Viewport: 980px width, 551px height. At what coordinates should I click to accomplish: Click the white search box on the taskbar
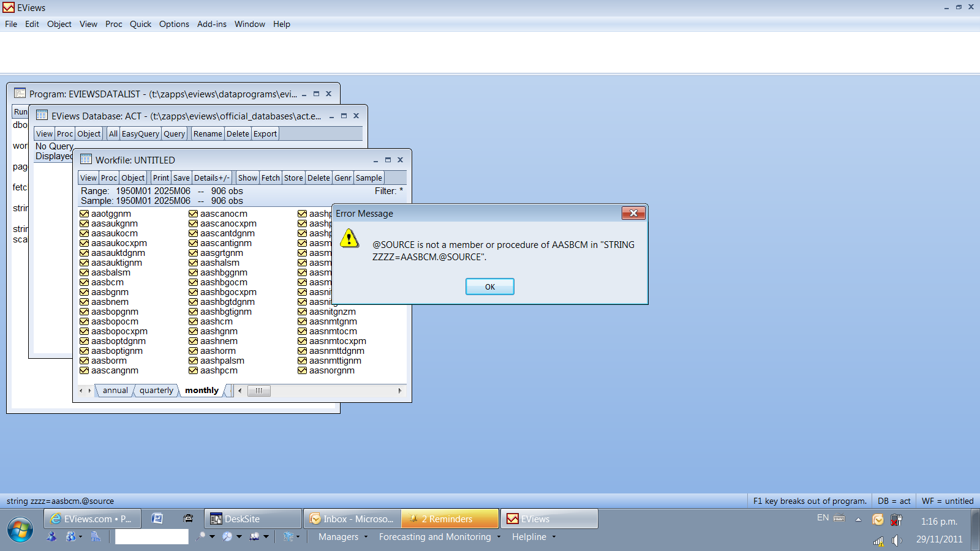(152, 537)
